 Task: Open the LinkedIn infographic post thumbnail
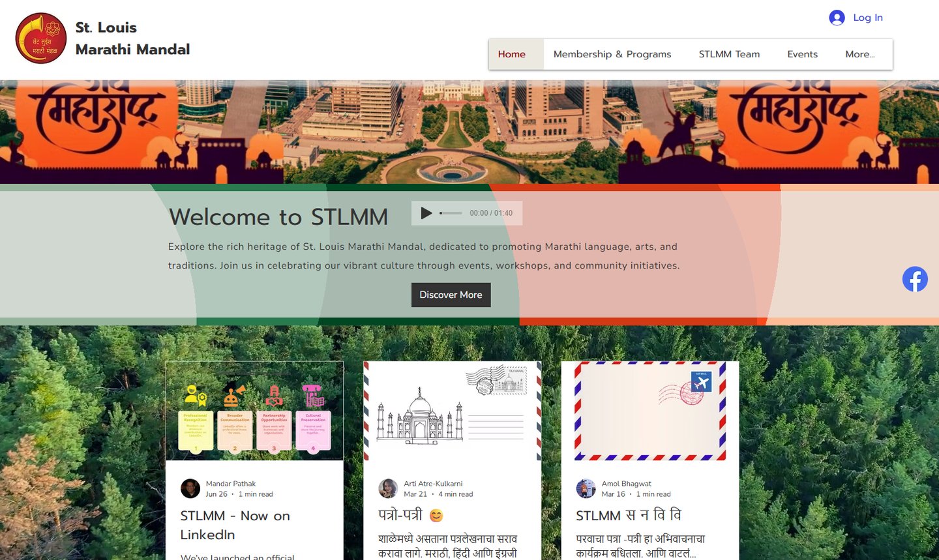(x=254, y=411)
